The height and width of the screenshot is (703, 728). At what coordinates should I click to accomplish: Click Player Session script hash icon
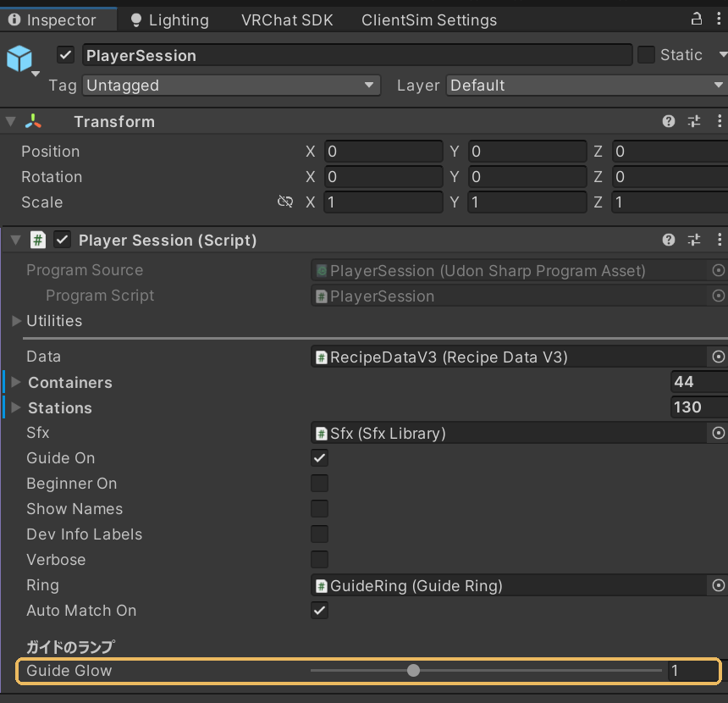(x=37, y=240)
